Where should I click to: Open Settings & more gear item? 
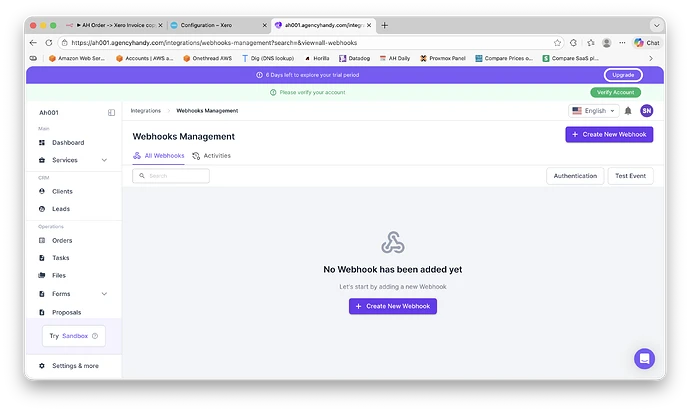pyautogui.click(x=74, y=366)
